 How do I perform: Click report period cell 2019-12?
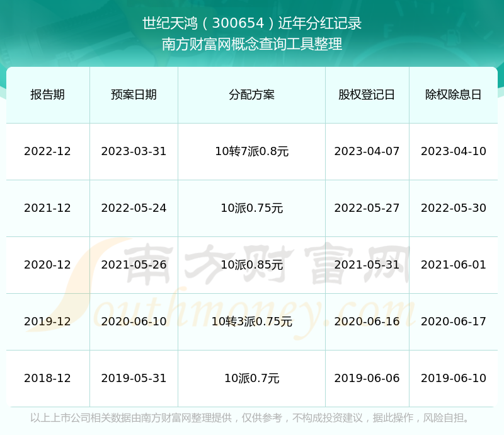click(x=48, y=322)
